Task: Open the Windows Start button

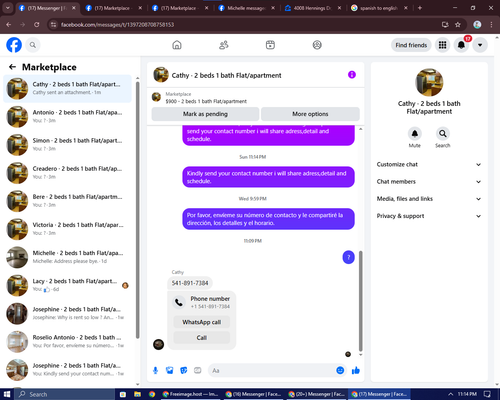Action: [7, 394]
